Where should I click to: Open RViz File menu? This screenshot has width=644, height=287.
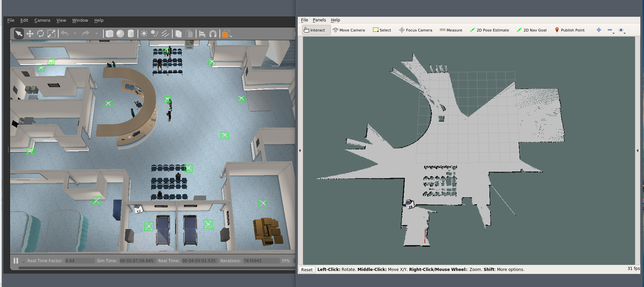[304, 20]
